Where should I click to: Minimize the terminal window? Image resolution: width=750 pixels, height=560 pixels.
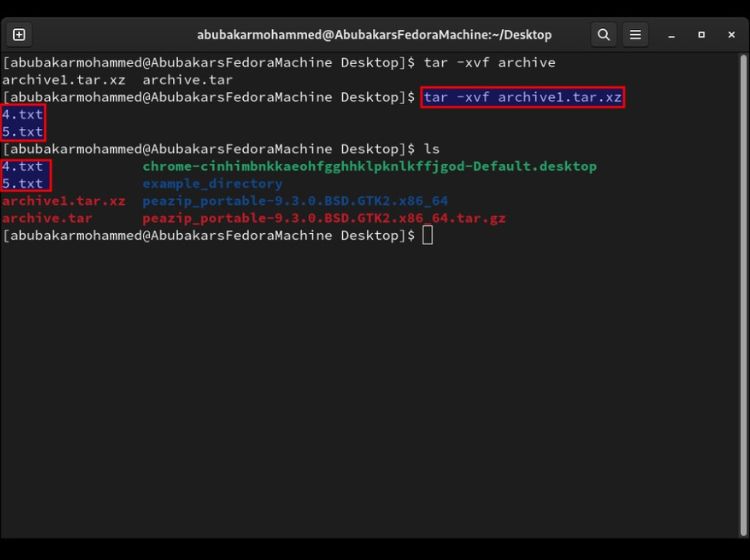pos(673,34)
